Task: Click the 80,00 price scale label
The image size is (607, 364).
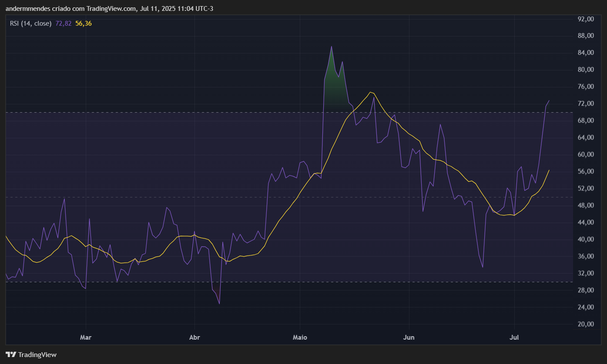Action: [586, 70]
